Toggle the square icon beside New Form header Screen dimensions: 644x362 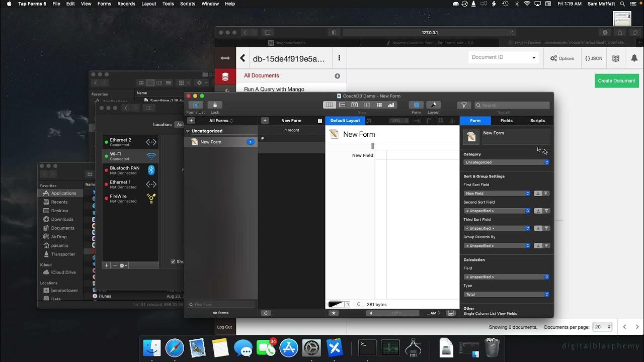click(x=320, y=121)
